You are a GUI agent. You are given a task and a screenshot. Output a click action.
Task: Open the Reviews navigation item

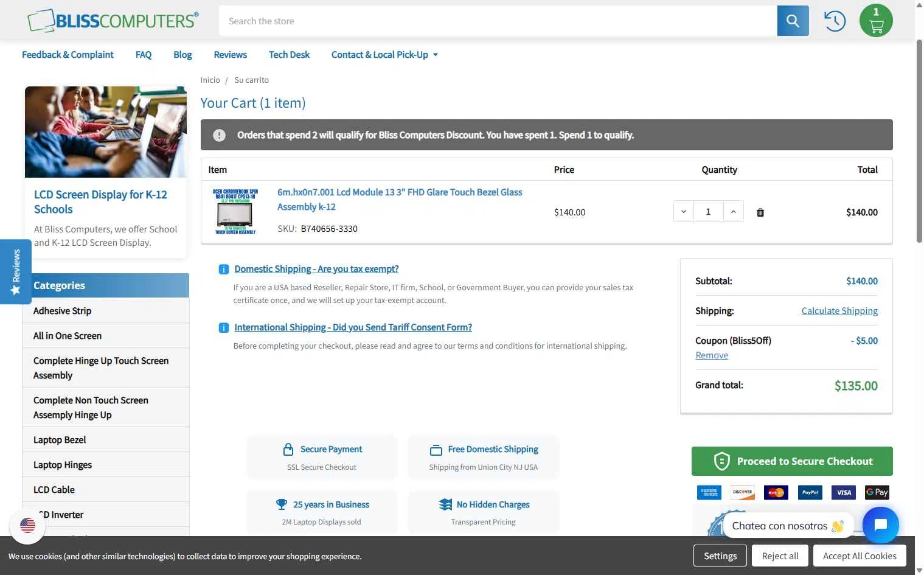230,55
